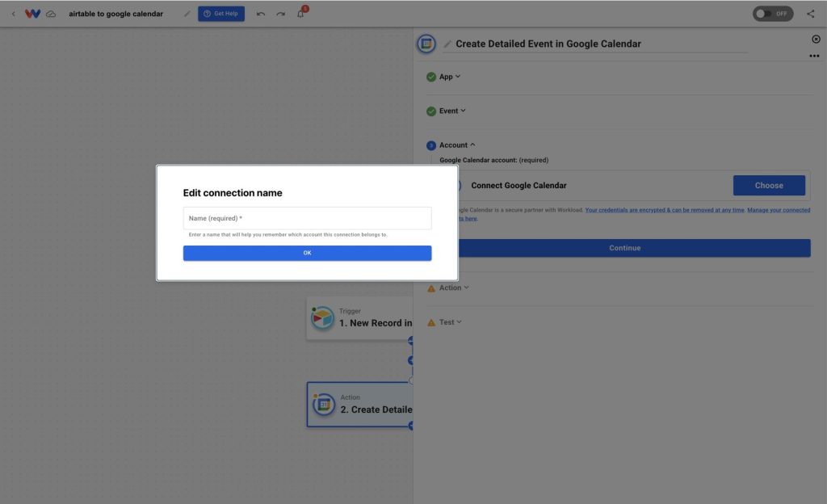827x504 pixels.
Task: Undo the last change
Action: 261,14
